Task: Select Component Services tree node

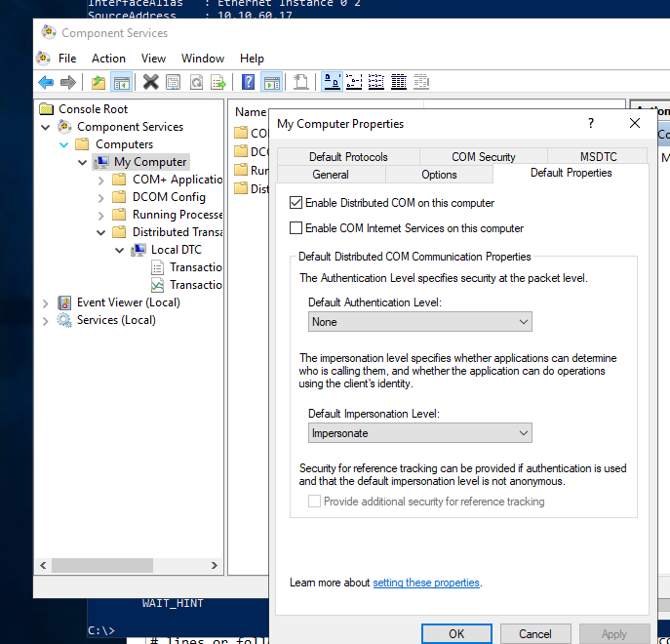Action: click(x=130, y=127)
